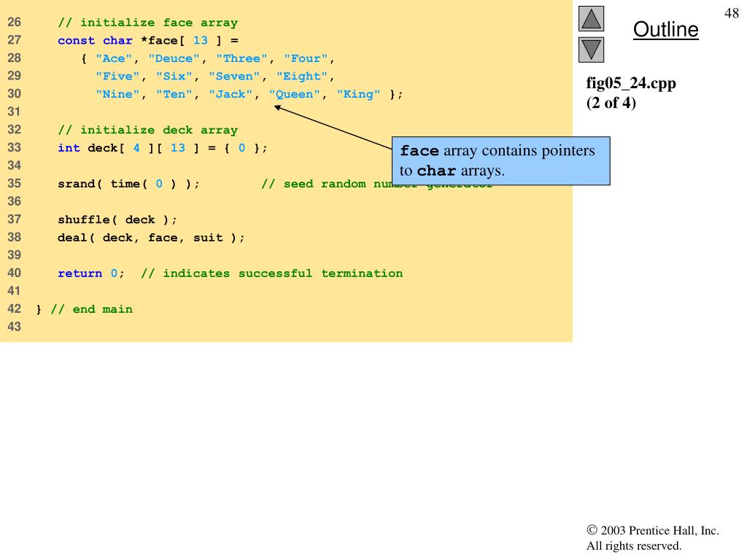The image size is (747, 560).
Task: Click the "Ace" string literal
Action: click(113, 58)
